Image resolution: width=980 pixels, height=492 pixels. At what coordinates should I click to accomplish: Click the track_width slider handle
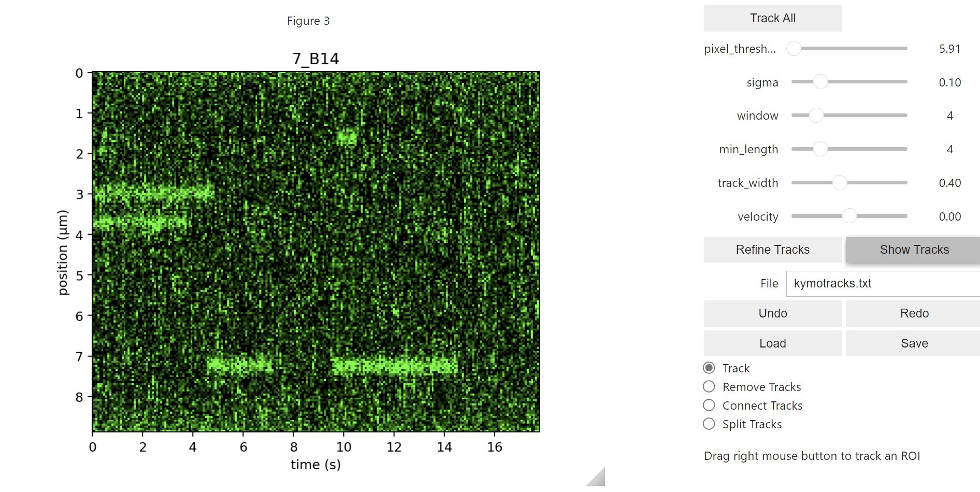click(839, 183)
